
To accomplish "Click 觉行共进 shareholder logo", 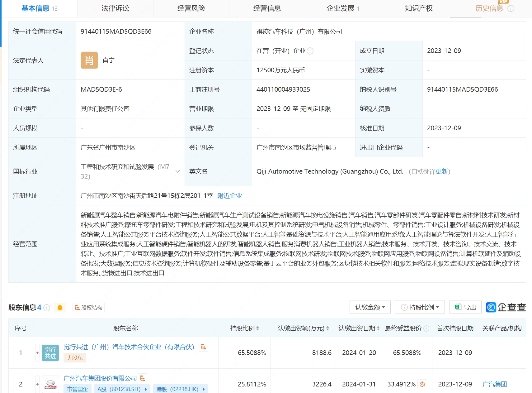I will [50, 353].
